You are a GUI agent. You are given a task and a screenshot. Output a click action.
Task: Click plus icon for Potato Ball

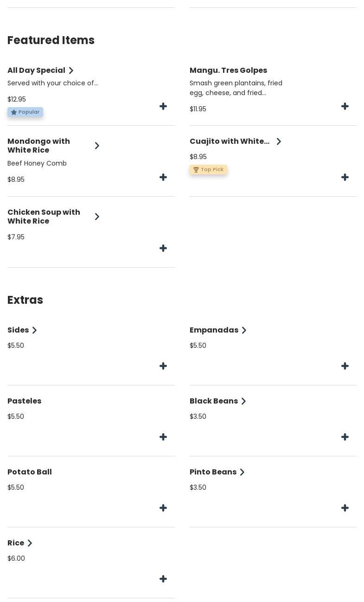point(163,508)
